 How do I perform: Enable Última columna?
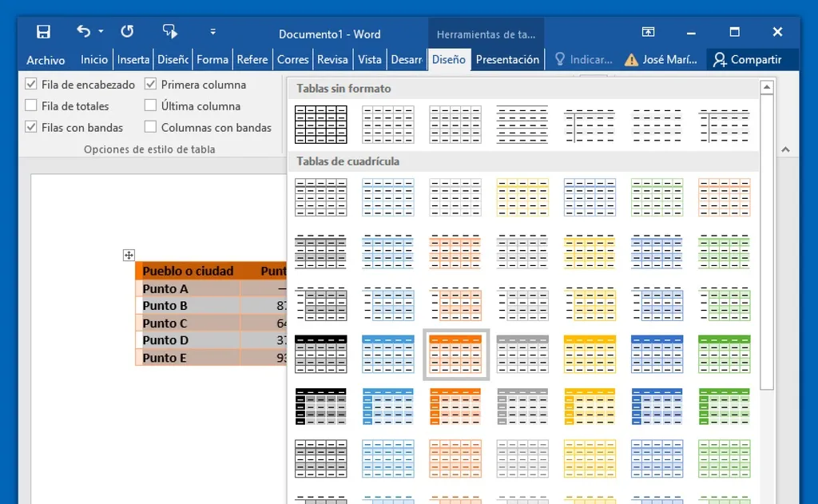point(149,105)
